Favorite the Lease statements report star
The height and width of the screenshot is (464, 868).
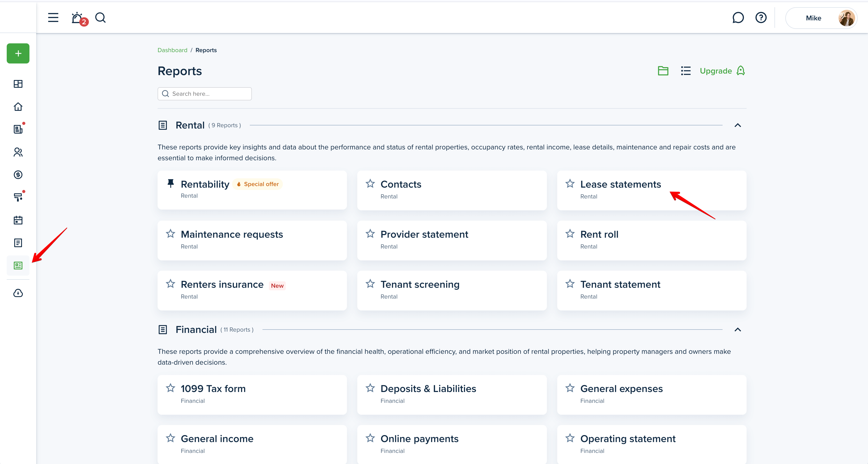click(570, 183)
